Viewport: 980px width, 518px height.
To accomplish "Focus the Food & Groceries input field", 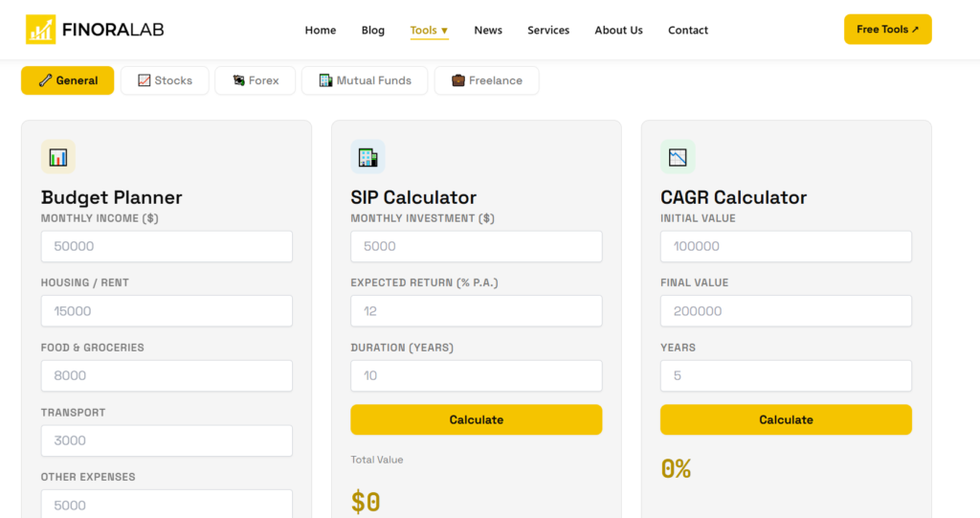I will 167,375.
